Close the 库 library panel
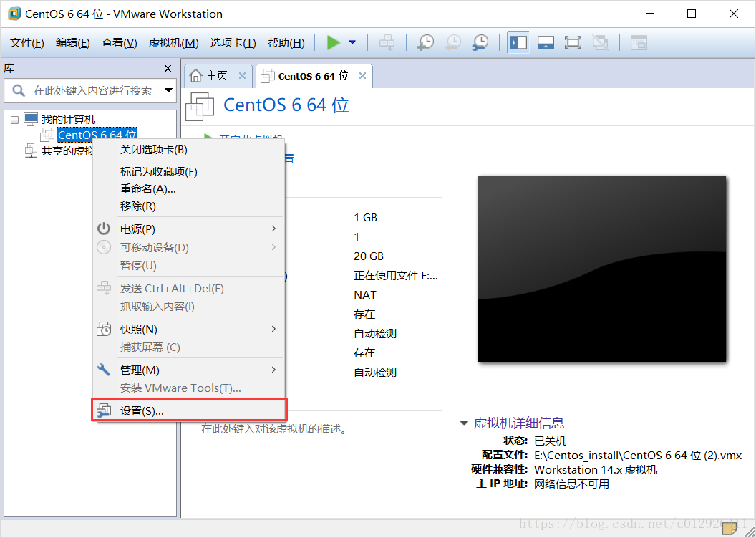The image size is (756, 538). coord(168,69)
